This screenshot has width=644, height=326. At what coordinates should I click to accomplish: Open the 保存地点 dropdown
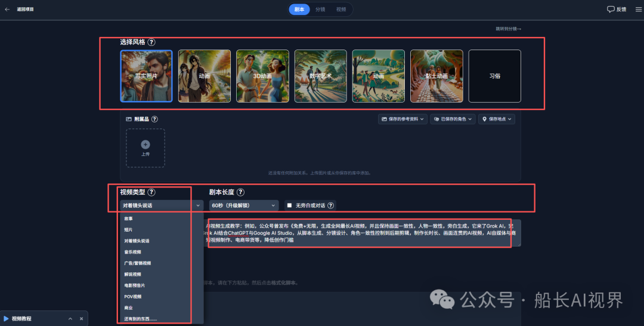click(497, 119)
